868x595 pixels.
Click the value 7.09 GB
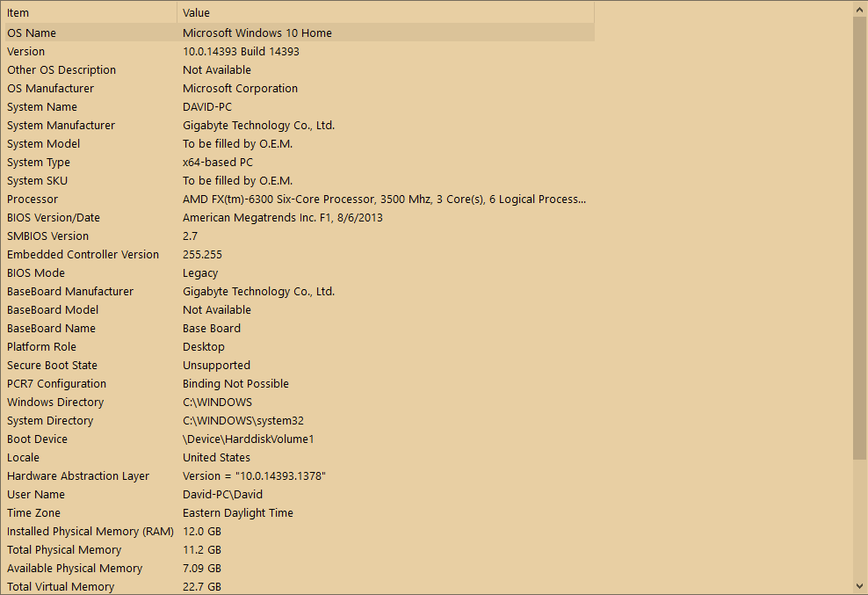tap(202, 569)
